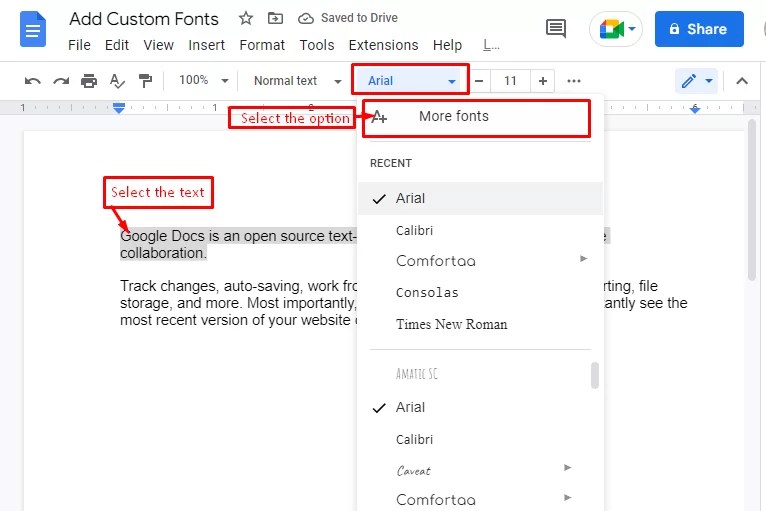The image size is (766, 511).
Task: Select Calibri under RECENT
Action: pyautogui.click(x=480, y=230)
